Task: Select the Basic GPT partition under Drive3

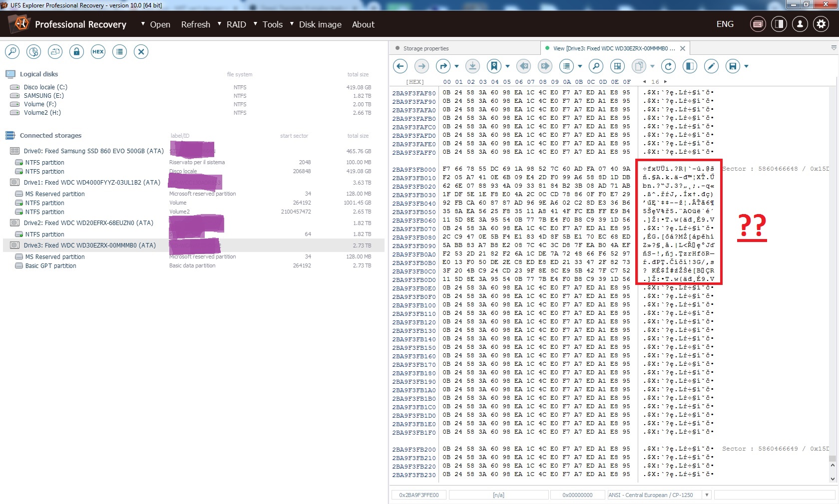Action: click(x=194, y=266)
